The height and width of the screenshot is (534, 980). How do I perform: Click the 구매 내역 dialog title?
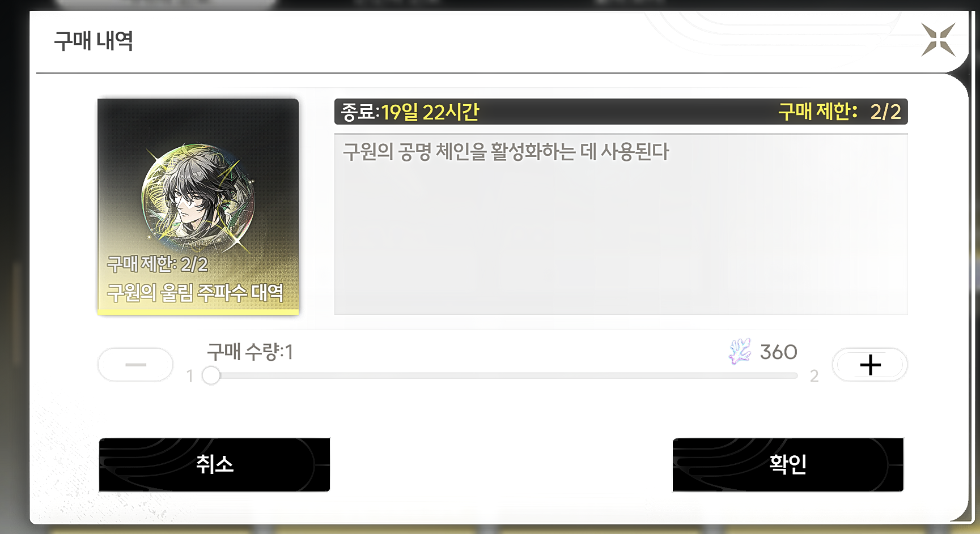click(x=94, y=41)
